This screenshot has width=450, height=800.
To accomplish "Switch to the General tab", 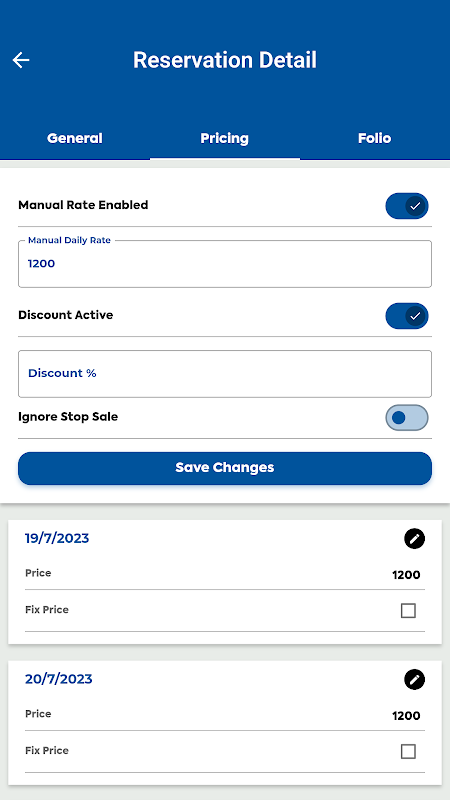I will click(75, 138).
